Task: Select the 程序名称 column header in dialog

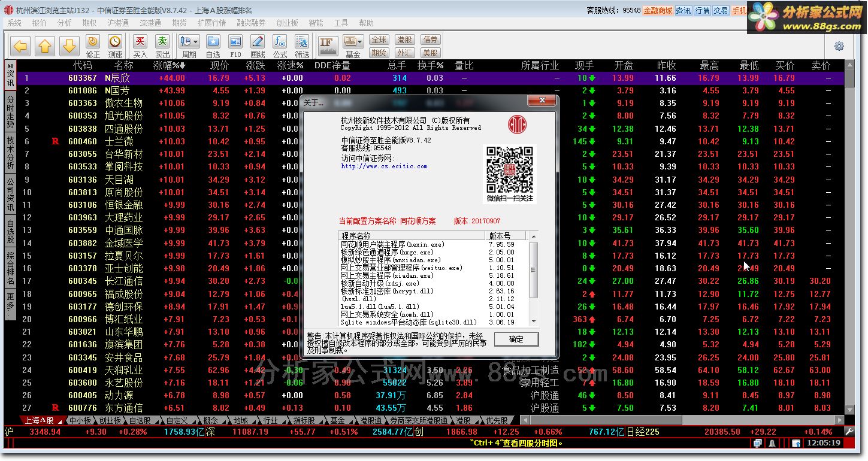Action: pos(413,236)
